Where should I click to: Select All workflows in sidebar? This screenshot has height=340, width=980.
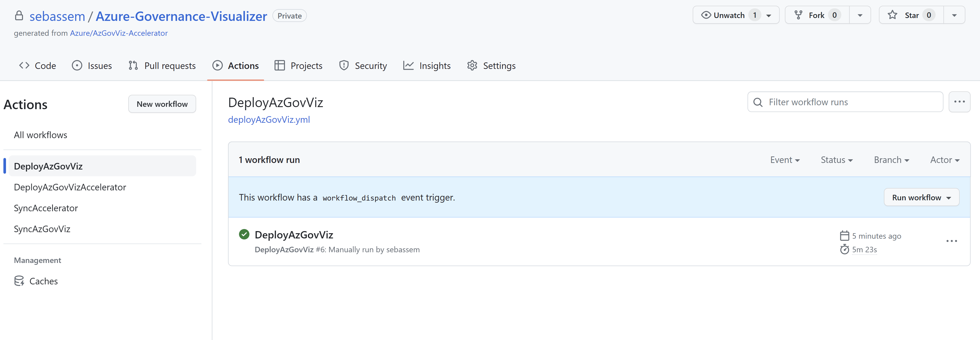[x=40, y=135]
